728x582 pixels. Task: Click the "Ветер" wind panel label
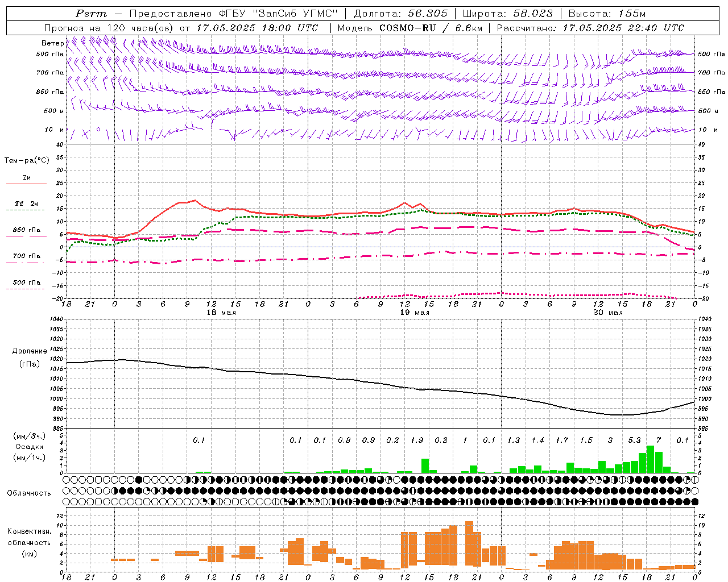[x=53, y=43]
